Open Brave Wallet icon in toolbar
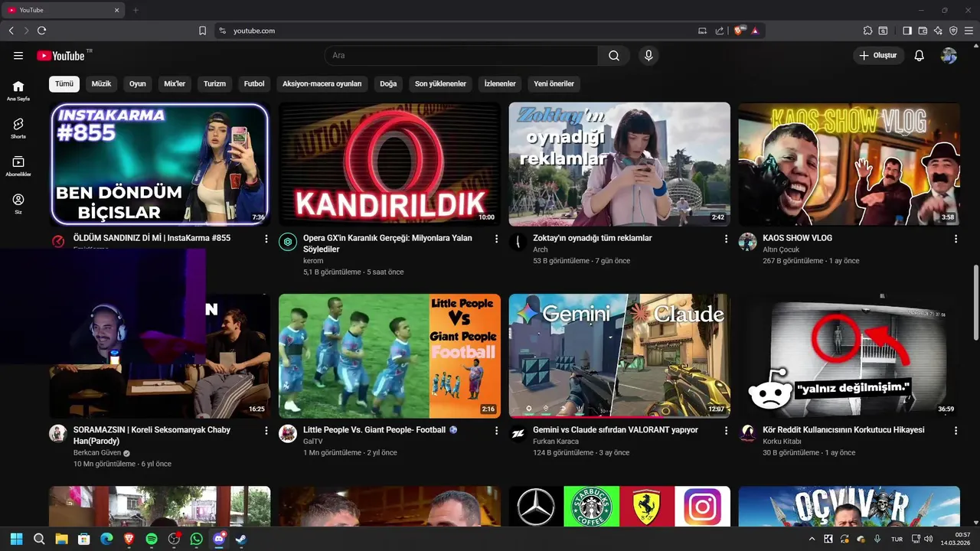Viewport: 980px width, 551px height. click(923, 31)
